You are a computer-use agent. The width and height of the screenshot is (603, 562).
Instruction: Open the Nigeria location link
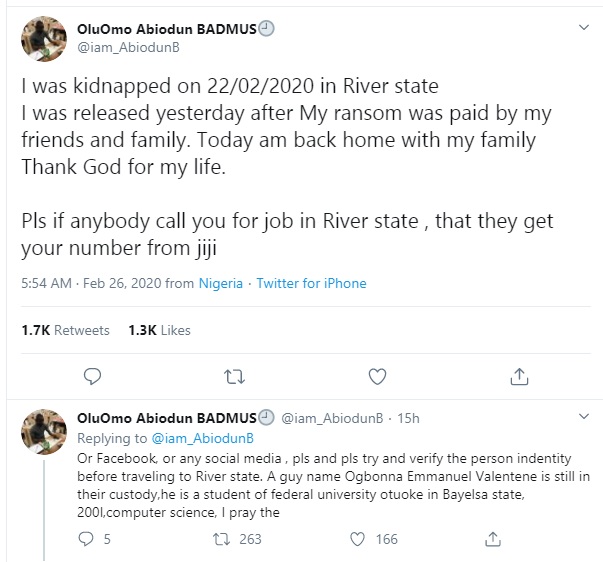[x=220, y=284]
